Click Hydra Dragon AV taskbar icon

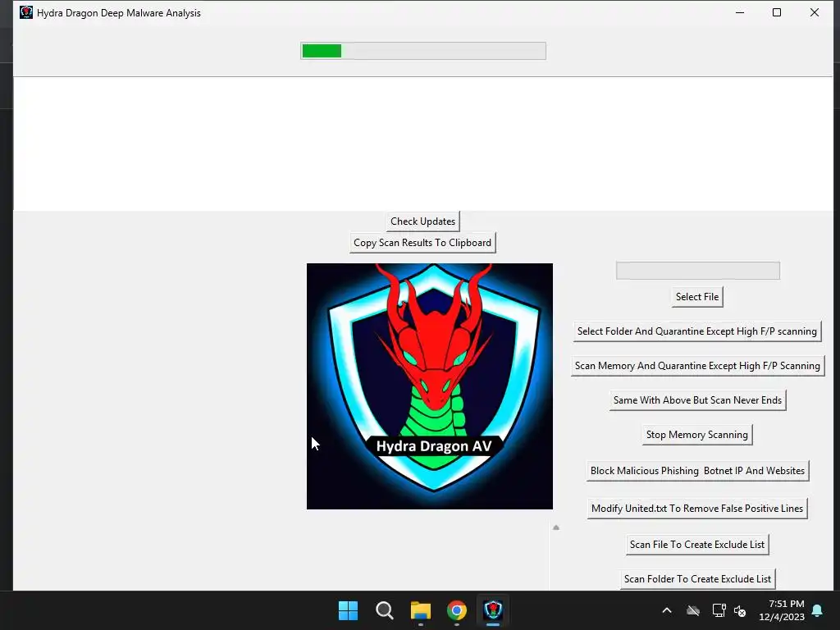point(493,610)
